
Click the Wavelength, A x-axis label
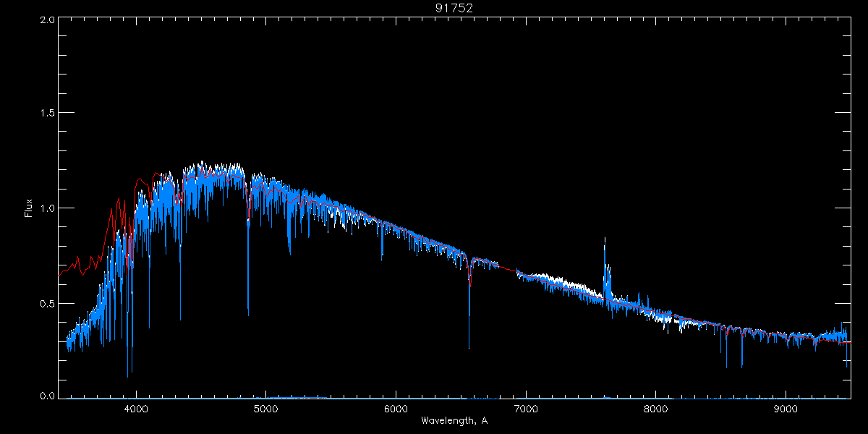[454, 420]
